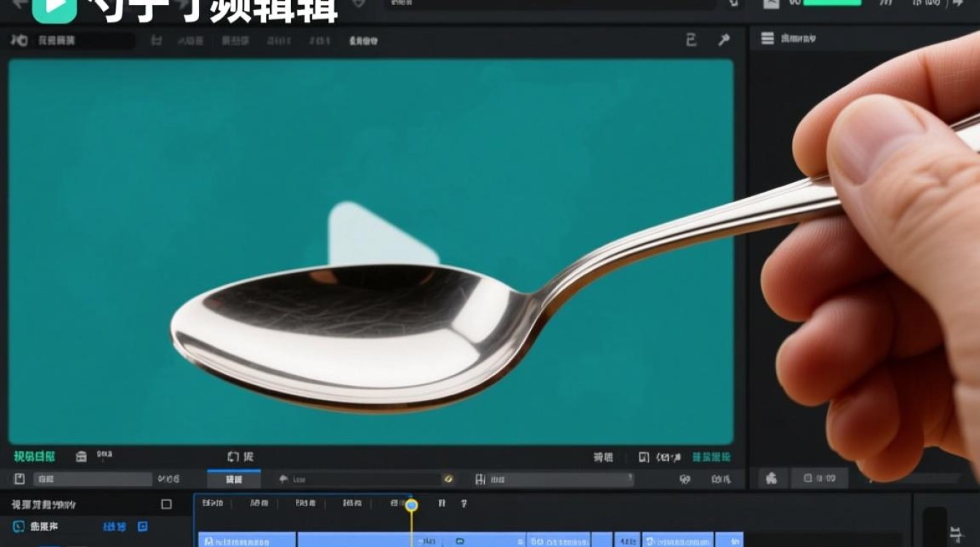This screenshot has width=980, height=547.
Task: Click the heart-shaped icon right of the timeline toolbar
Action: [685, 479]
